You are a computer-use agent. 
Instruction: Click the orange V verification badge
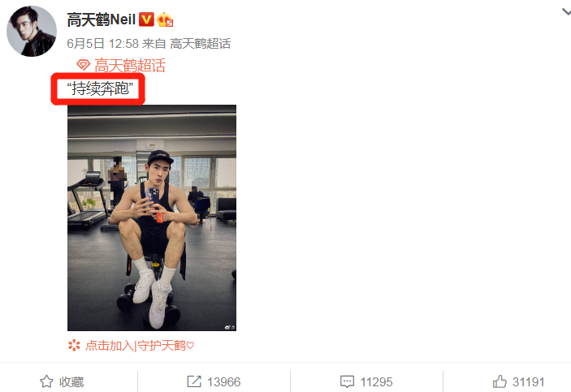pyautogui.click(x=146, y=19)
